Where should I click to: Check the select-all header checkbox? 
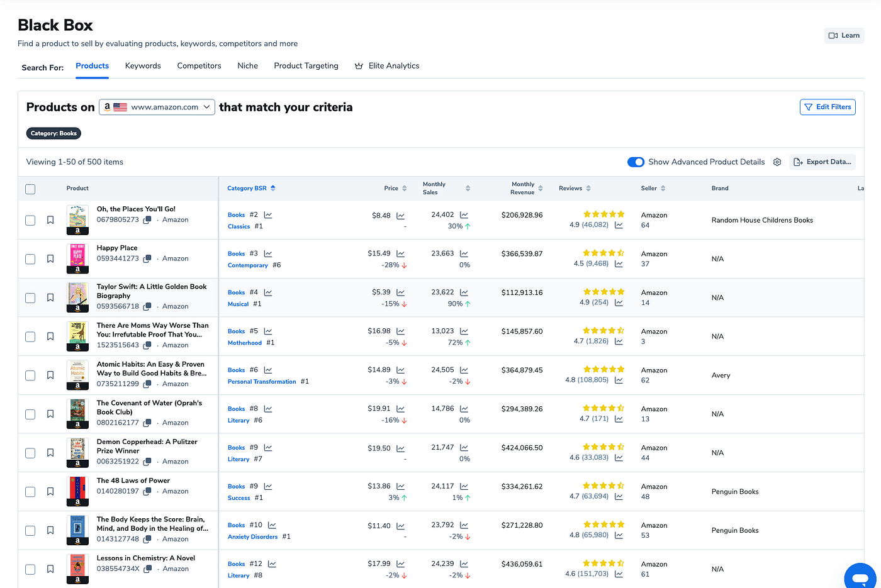coord(30,189)
